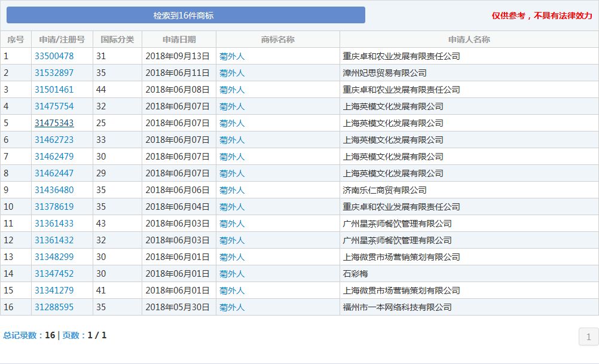Image resolution: width=599 pixels, height=364 pixels.
Task: Select applicant 石彩梅
Action: click(355, 274)
